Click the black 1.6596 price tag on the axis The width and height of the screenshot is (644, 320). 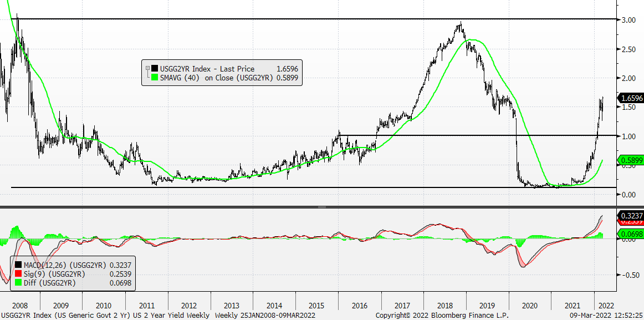click(x=631, y=98)
